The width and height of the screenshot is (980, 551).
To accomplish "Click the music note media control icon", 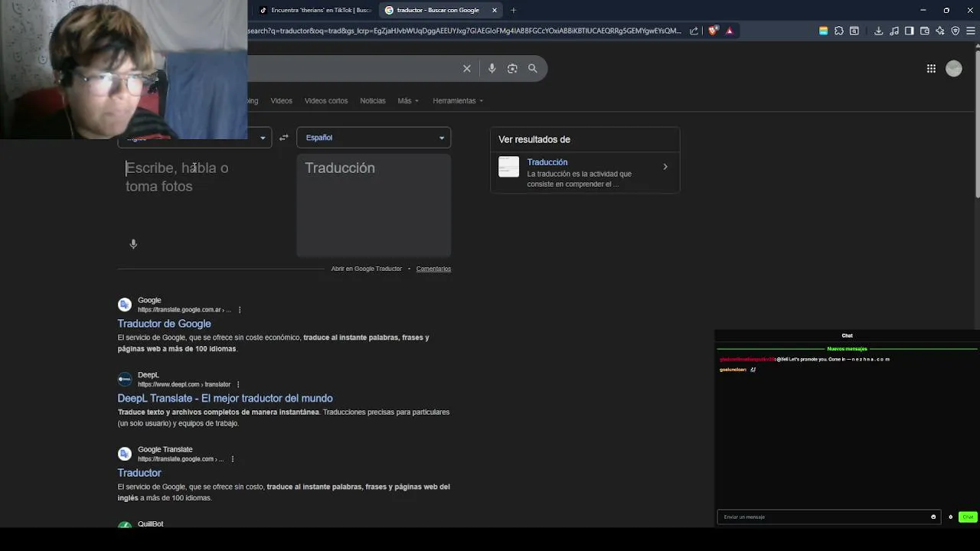I will [894, 31].
